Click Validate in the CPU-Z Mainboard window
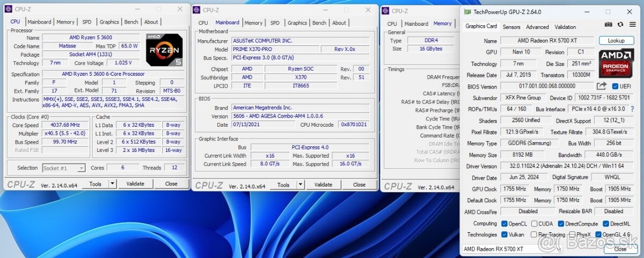This screenshot has height=258, width=644. click(x=323, y=185)
